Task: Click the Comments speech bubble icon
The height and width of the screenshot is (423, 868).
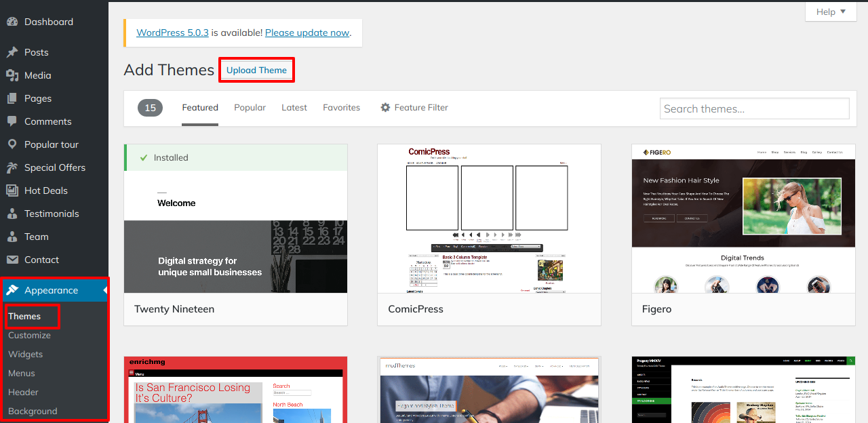Action: [x=12, y=121]
